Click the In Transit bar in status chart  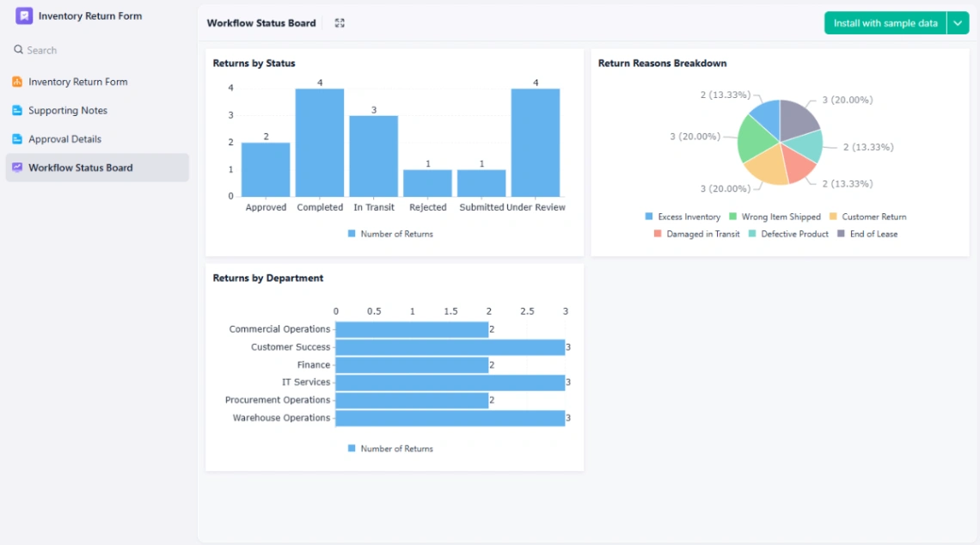(x=374, y=156)
